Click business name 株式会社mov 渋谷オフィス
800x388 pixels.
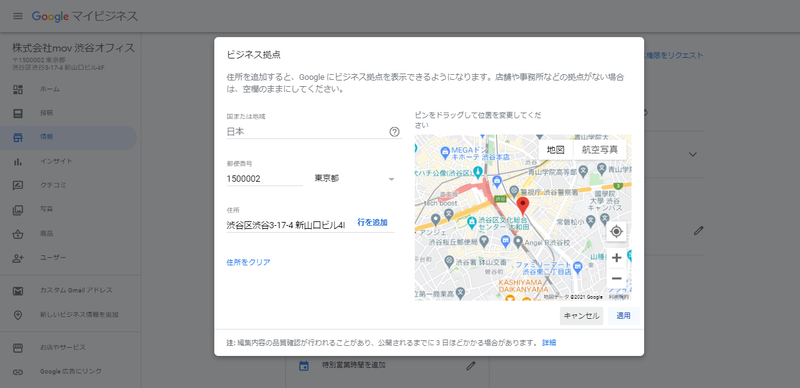click(73, 48)
